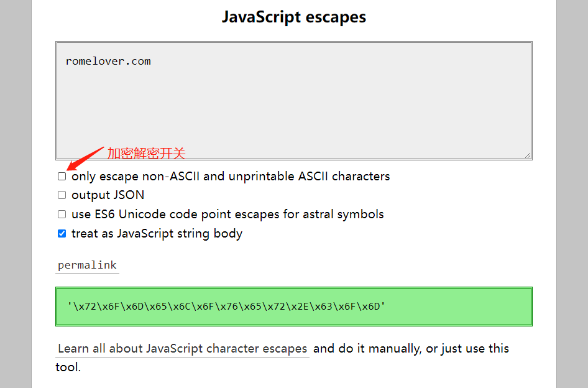The image size is (588, 388).
Task: Click 'treat as JavaScript string body' label text
Action: point(157,234)
